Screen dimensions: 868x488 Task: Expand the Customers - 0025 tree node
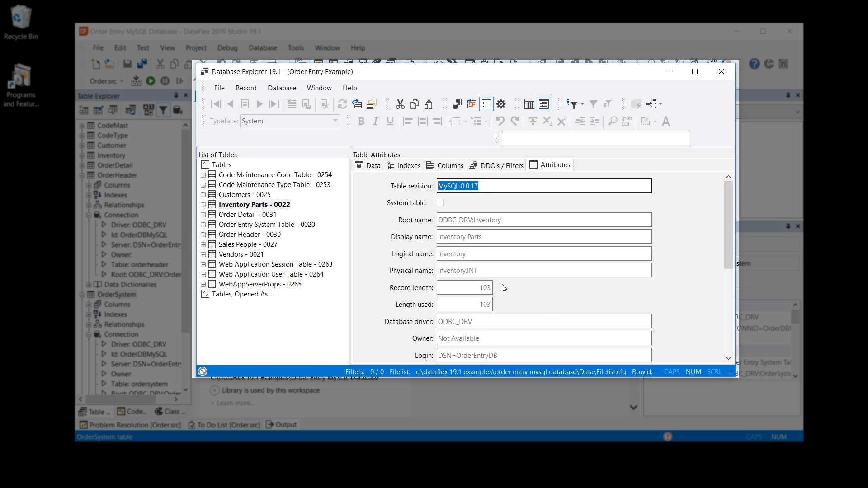[x=203, y=195]
